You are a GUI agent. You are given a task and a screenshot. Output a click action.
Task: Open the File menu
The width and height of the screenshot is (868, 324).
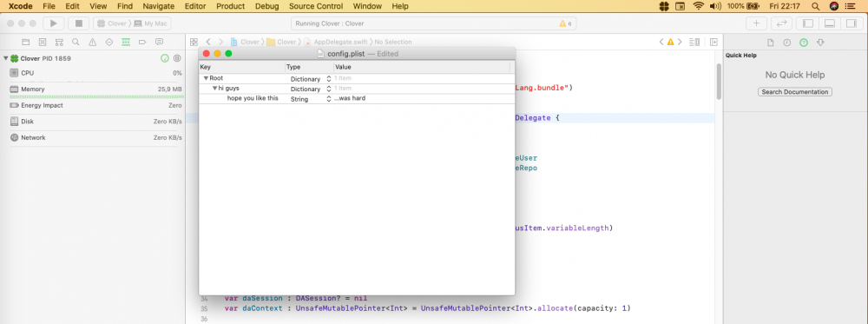(49, 6)
